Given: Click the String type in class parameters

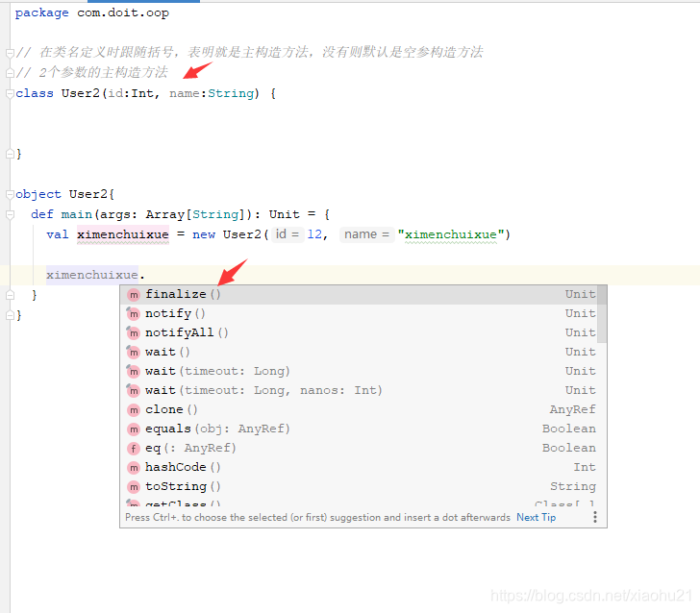Looking at the screenshot, I should 231,93.
